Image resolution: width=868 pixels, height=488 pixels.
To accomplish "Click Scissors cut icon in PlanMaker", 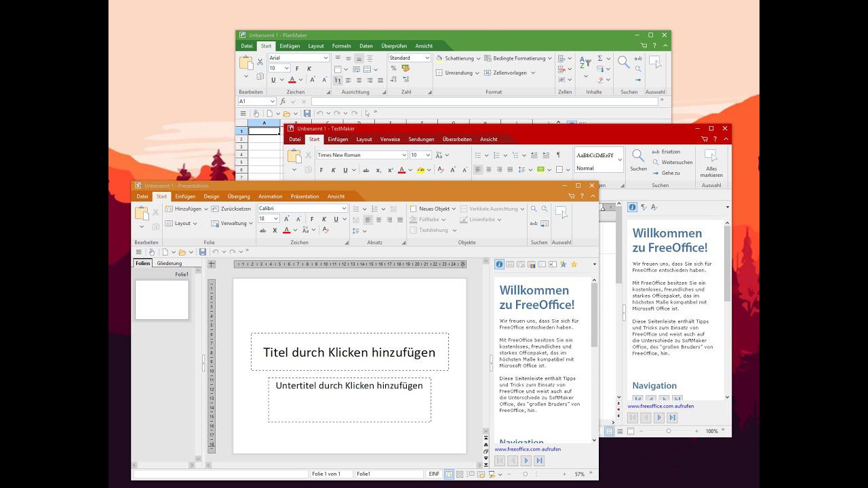I will point(260,62).
